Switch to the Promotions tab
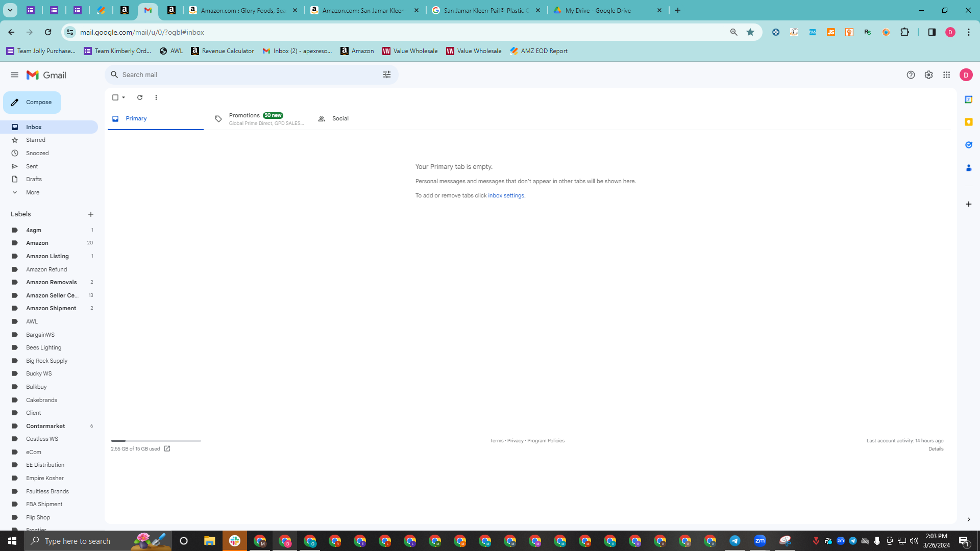The height and width of the screenshot is (551, 980). click(x=259, y=119)
